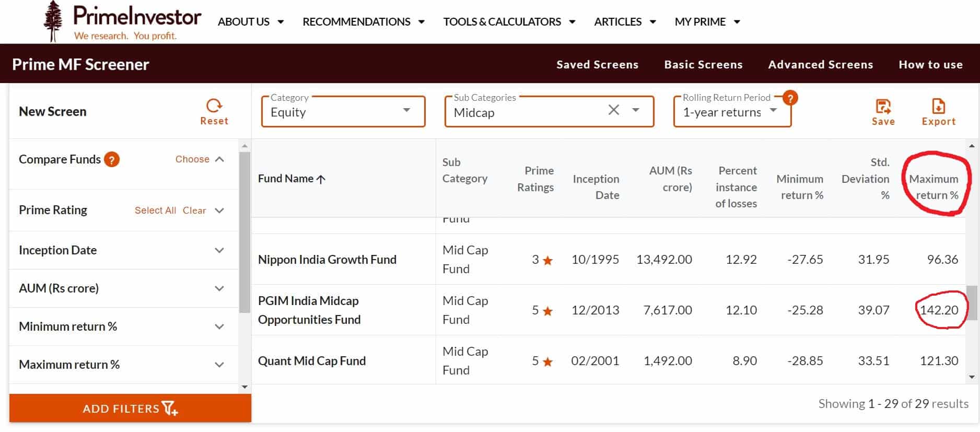Switch to Advanced Screens
The height and width of the screenshot is (432, 980).
tap(820, 65)
